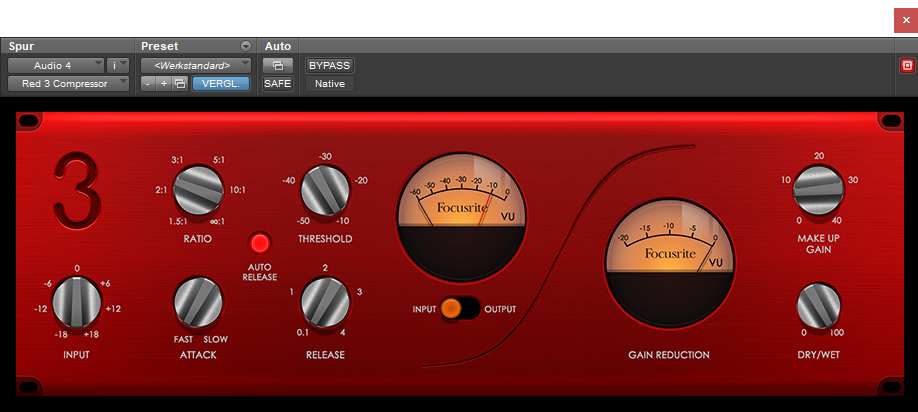
Task: Enable the SAFE automation button
Action: point(278,84)
